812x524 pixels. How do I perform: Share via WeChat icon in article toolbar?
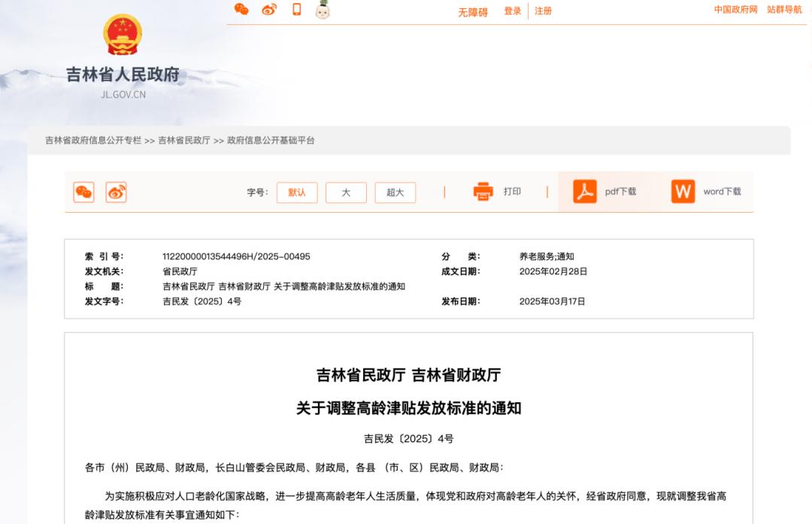tap(83, 192)
